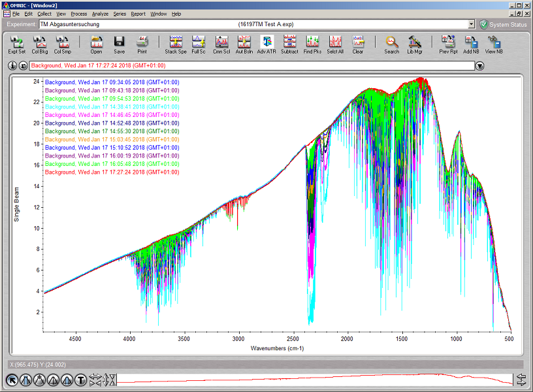Select the text annotation T tool
This screenshot has height=392, width=533.
coord(81,380)
